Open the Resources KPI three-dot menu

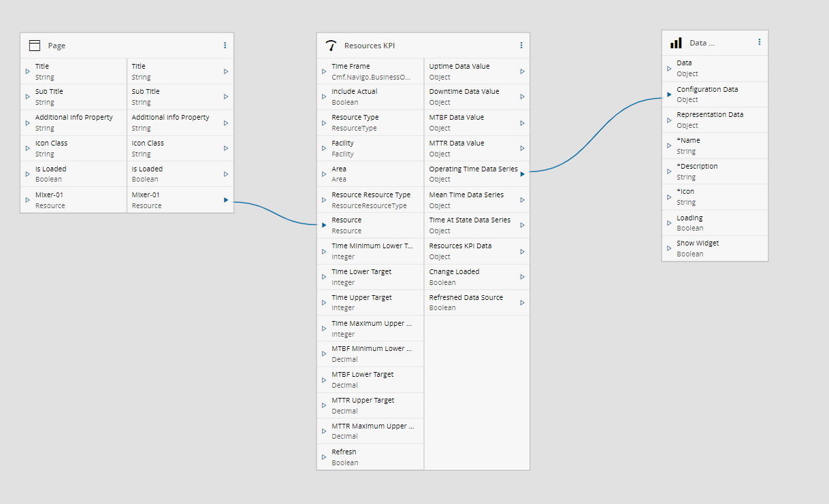[x=521, y=46]
